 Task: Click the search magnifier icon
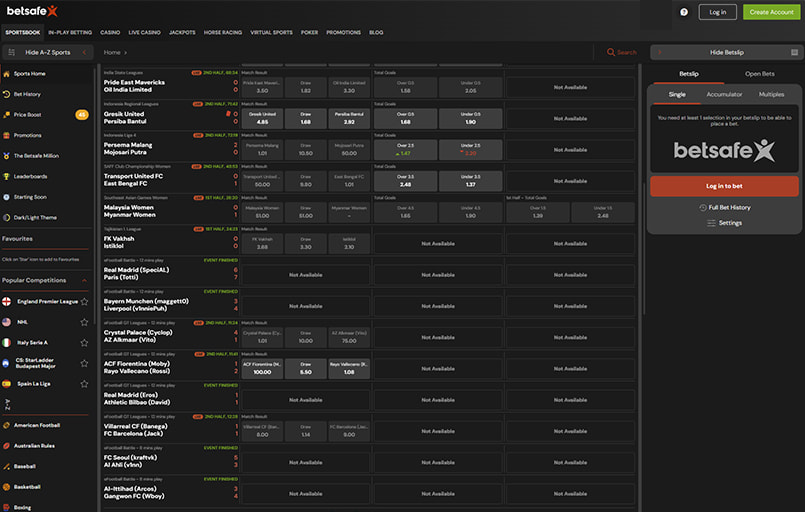coord(610,52)
